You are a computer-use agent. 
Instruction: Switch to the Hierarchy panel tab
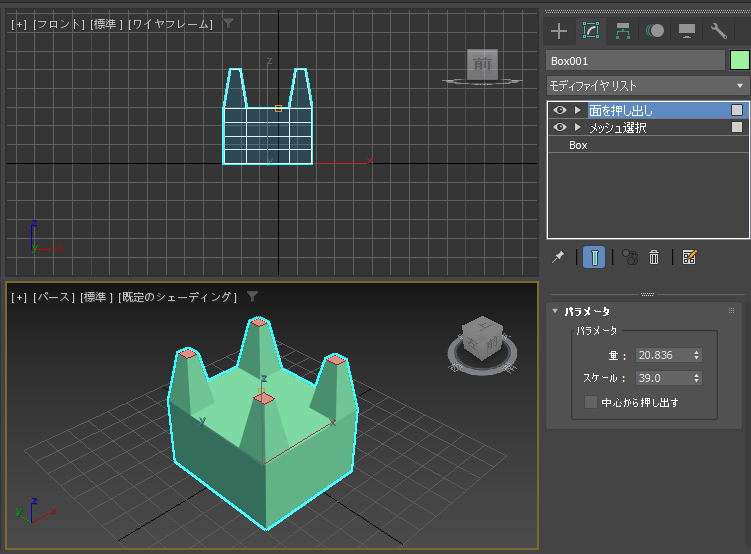pyautogui.click(x=623, y=31)
